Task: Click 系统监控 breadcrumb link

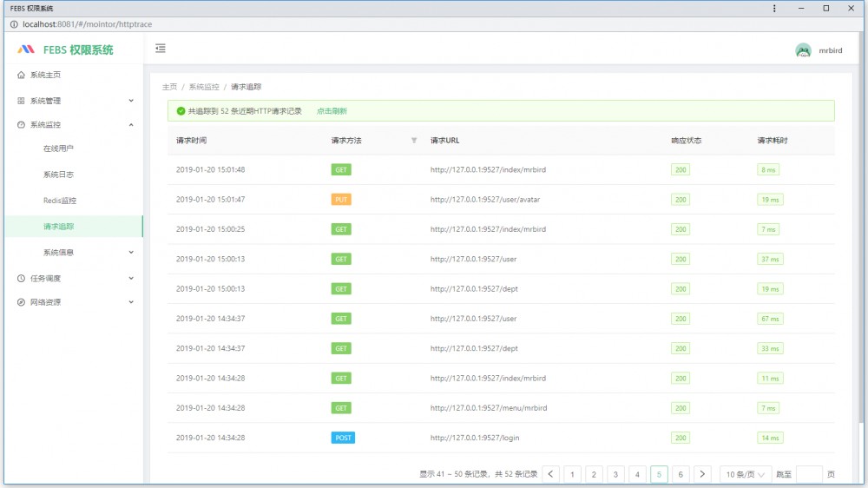Action: coord(204,87)
